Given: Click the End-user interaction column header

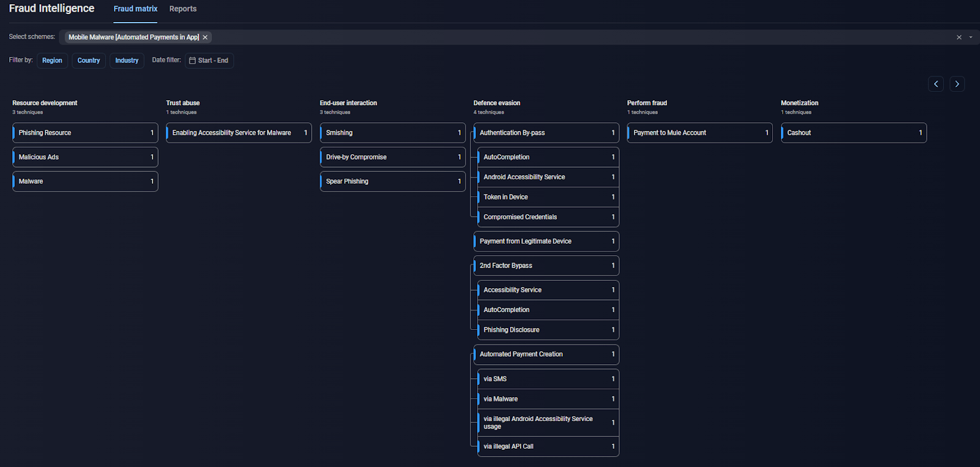Looking at the screenshot, I should tap(349, 103).
